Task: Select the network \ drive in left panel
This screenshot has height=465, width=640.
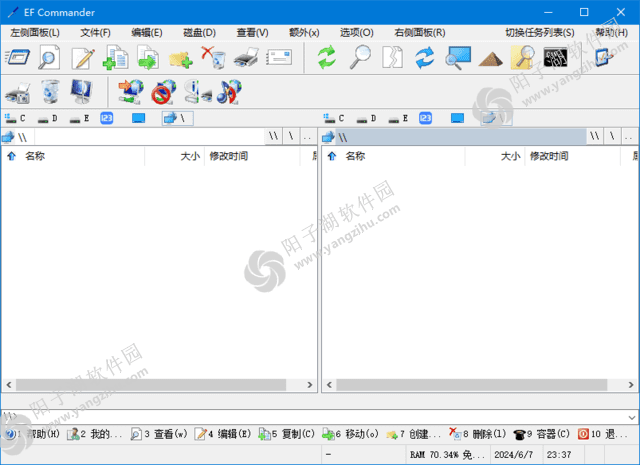Action: pos(178,118)
